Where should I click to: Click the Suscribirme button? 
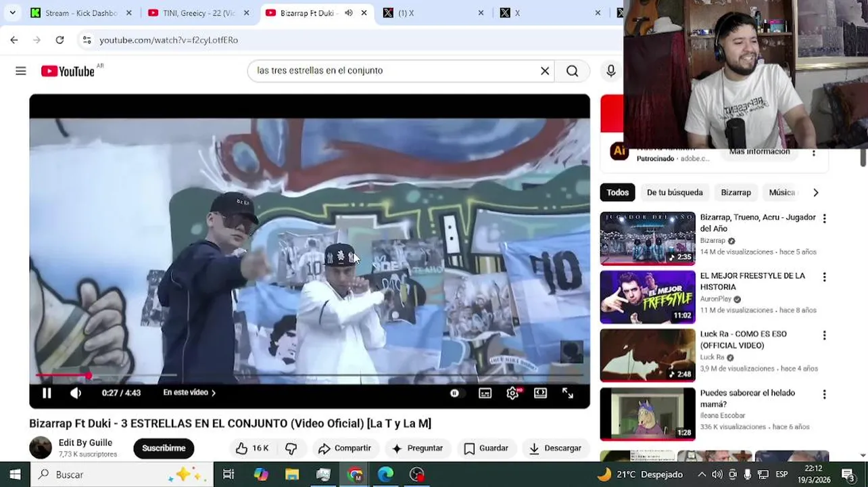pyautogui.click(x=164, y=448)
